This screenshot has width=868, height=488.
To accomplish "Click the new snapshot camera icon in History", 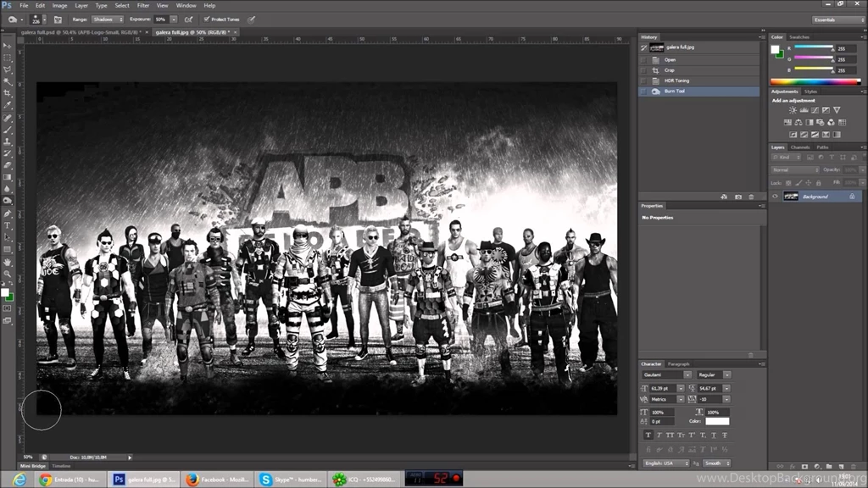I will pos(737,197).
